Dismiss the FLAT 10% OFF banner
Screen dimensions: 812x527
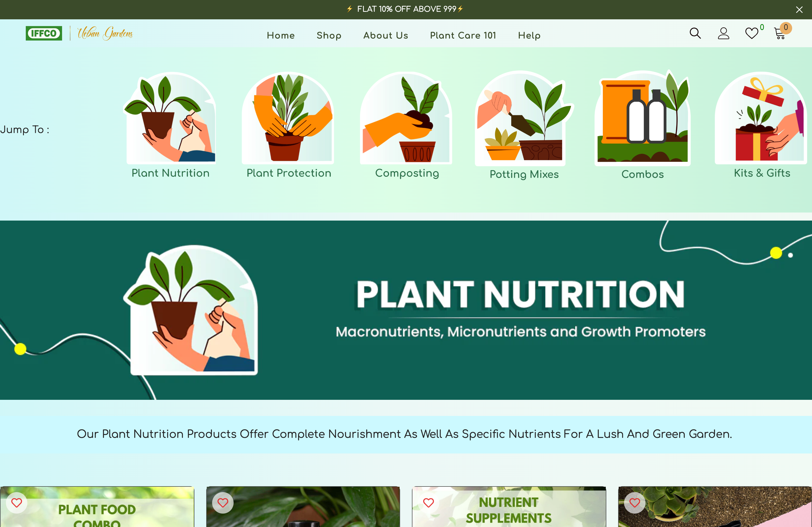coord(799,9)
